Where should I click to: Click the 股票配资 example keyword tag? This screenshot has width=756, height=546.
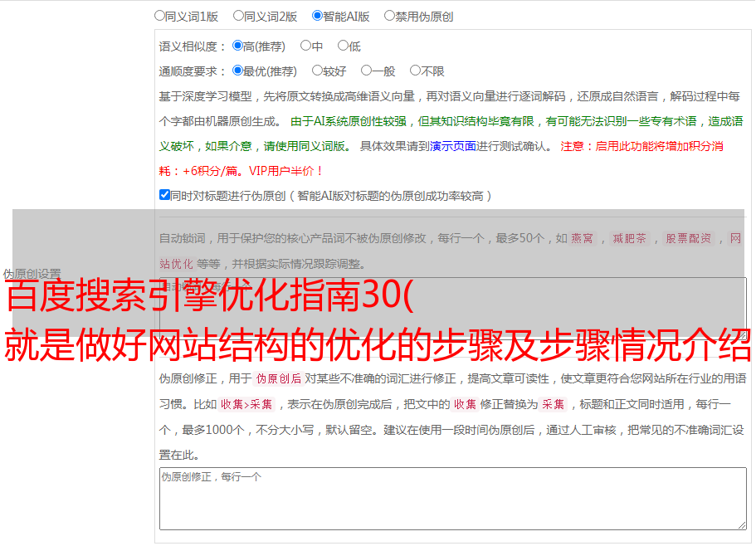(x=689, y=238)
